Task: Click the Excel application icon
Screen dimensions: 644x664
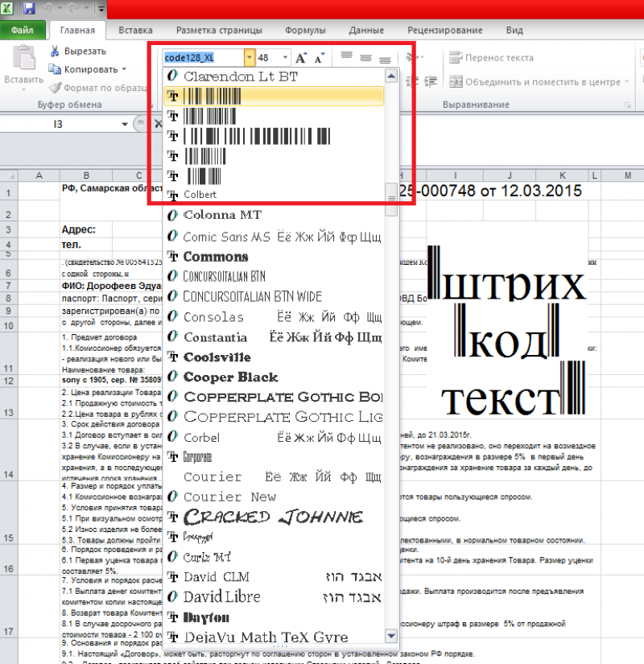Action: (7, 8)
